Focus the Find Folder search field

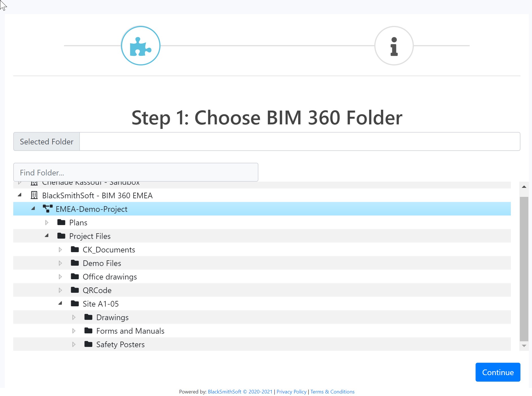coord(136,172)
